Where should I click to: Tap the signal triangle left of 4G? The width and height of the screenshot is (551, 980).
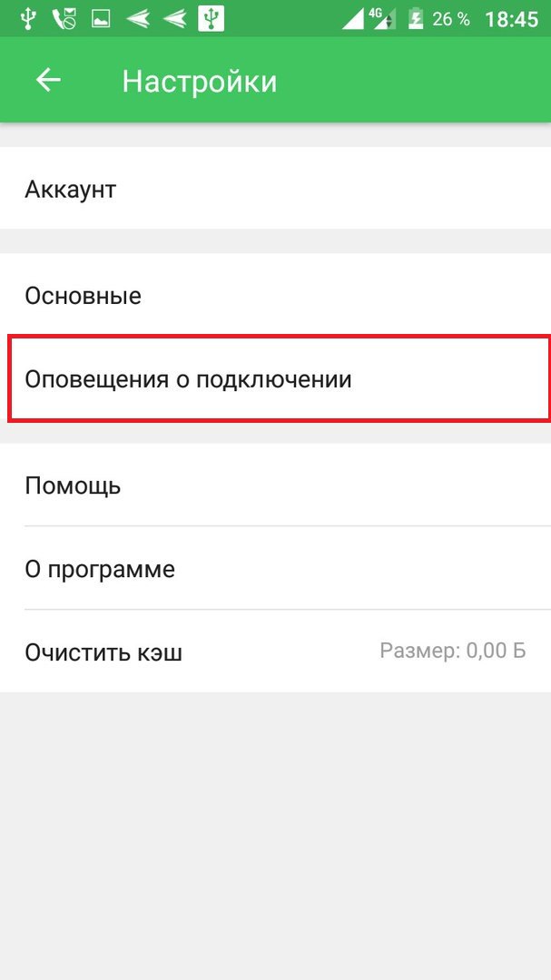tap(355, 19)
